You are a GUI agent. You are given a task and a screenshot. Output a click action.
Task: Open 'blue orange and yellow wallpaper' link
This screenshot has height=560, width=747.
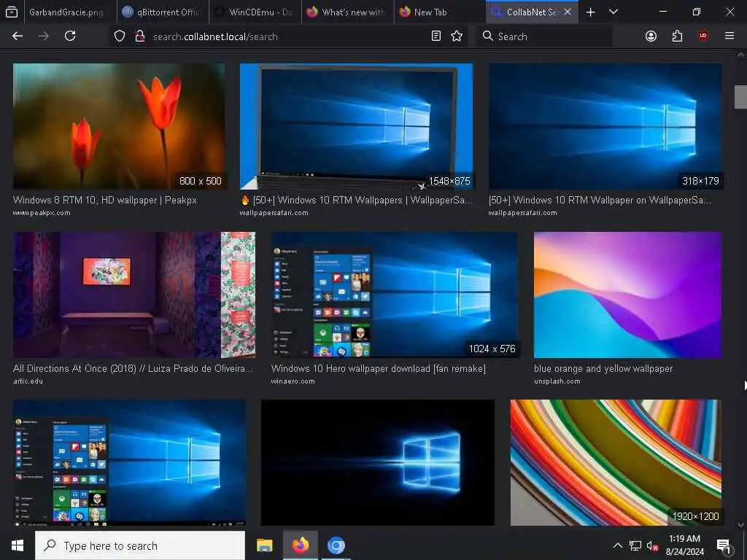(x=603, y=368)
